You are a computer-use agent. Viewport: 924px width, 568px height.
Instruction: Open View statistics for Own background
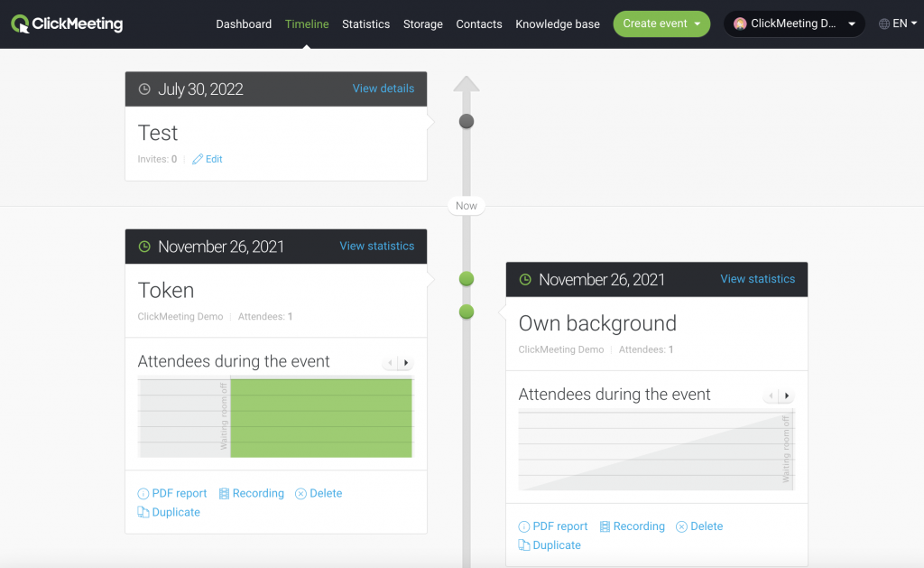(757, 279)
